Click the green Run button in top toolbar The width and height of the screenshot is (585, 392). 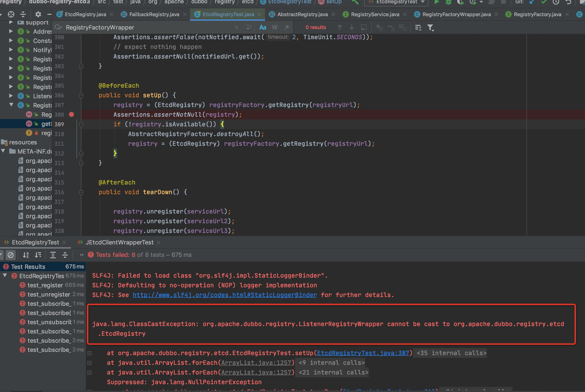pos(437,2)
